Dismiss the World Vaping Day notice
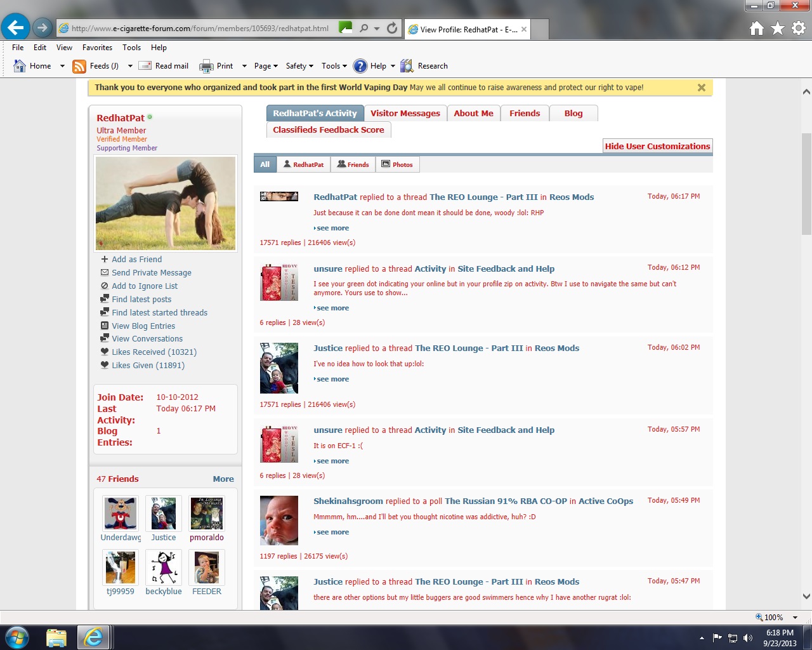812x650 pixels. pyautogui.click(x=702, y=88)
